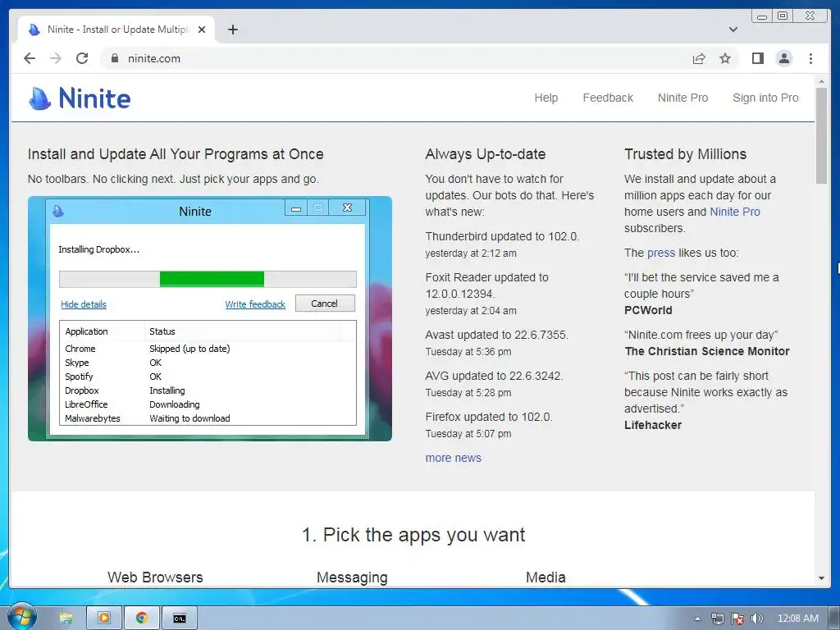Click 'AVG updated to 22.6.3242.' text
This screenshot has width=840, height=630.
[x=494, y=376]
